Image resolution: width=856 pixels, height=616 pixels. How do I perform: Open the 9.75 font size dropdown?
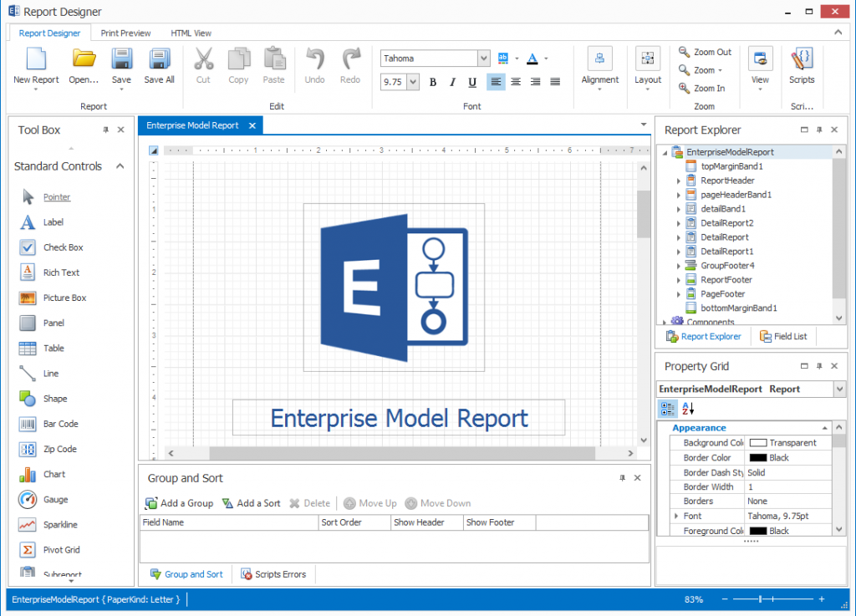click(x=413, y=82)
